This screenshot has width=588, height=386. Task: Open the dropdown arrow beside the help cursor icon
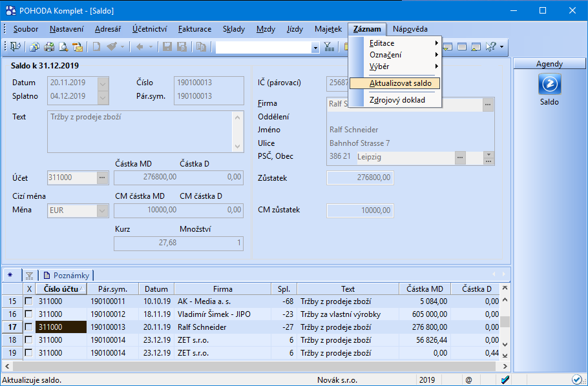pos(501,47)
